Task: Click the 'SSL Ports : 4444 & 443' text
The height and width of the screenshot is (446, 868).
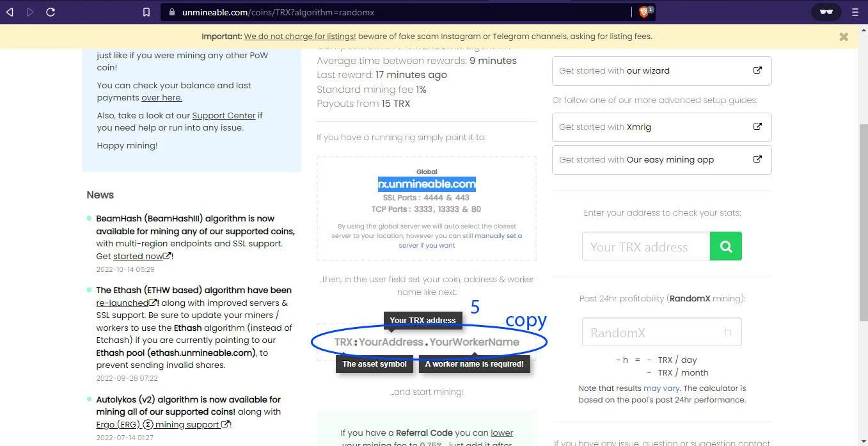Action: (426, 198)
